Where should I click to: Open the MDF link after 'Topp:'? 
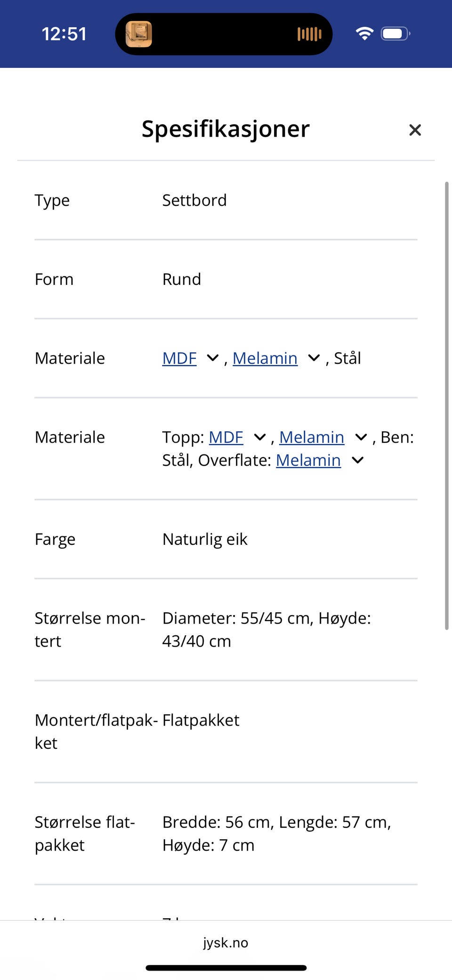(x=226, y=437)
